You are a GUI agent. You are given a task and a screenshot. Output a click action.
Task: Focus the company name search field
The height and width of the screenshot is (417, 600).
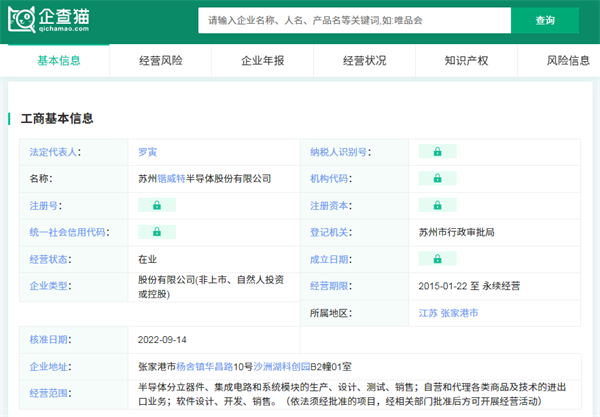pos(354,20)
